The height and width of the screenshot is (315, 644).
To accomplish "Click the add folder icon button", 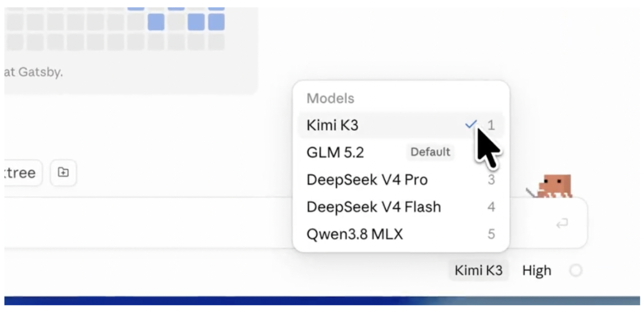I will (63, 172).
